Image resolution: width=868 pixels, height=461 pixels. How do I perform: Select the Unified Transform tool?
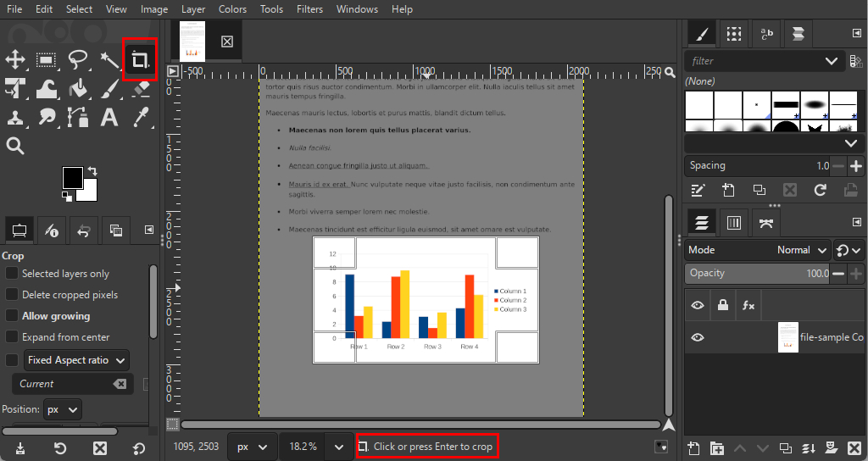pos(14,88)
